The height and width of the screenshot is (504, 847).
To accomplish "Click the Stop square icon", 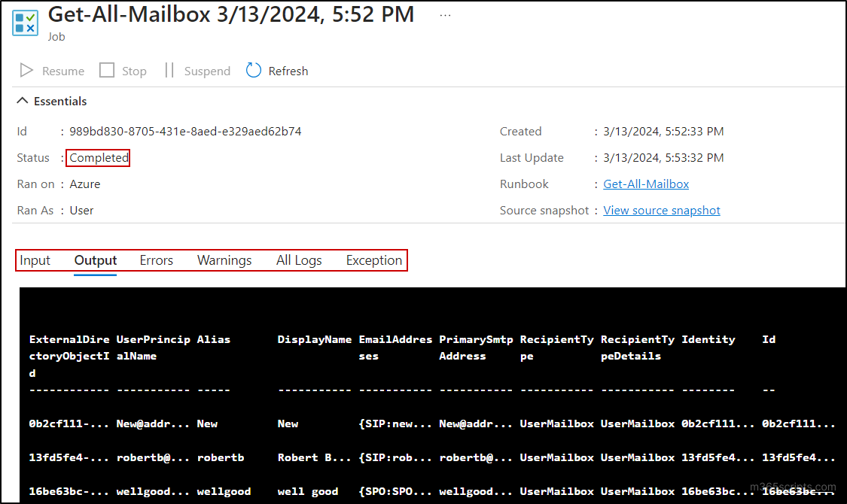I will [x=107, y=70].
